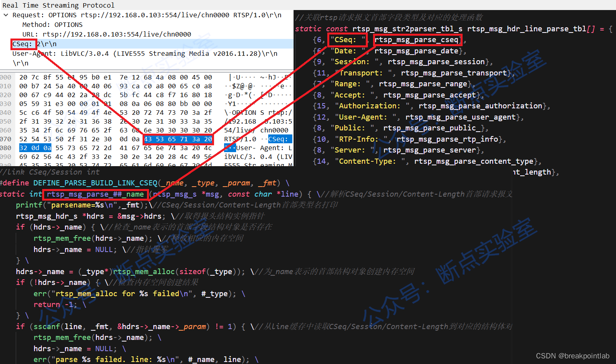Screen dimensions: 616x364
Task: Click highlighted hex bytes 32 0d 0a
Action: click(35, 148)
